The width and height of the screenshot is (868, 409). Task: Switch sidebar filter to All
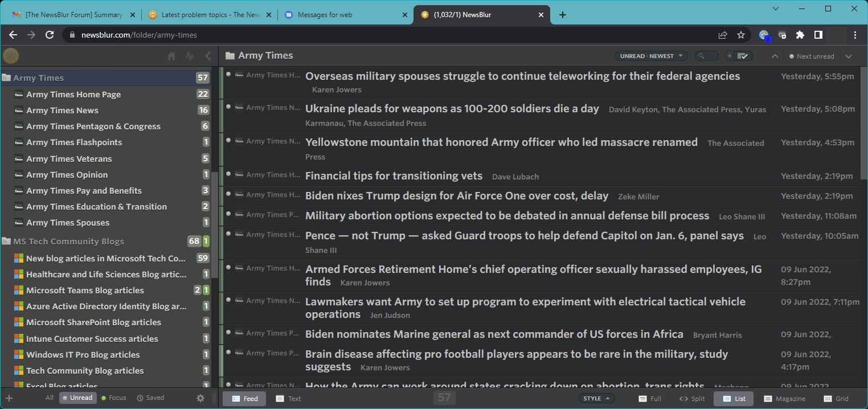(x=50, y=398)
